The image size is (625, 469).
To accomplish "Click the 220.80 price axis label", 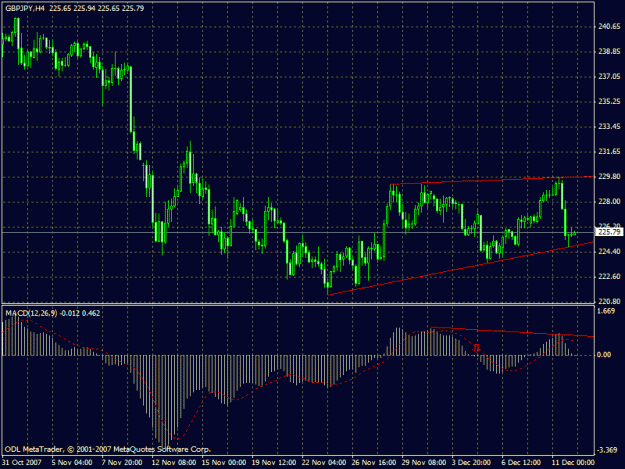I will click(609, 301).
